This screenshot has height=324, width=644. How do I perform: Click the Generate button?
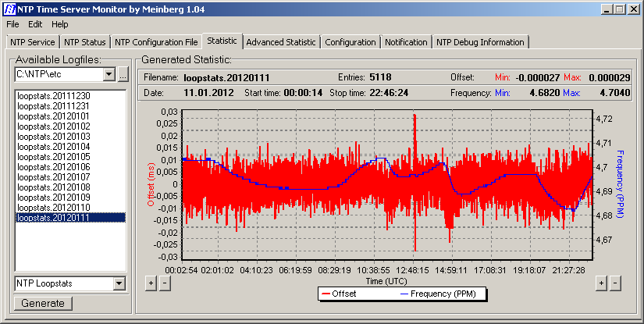(43, 304)
